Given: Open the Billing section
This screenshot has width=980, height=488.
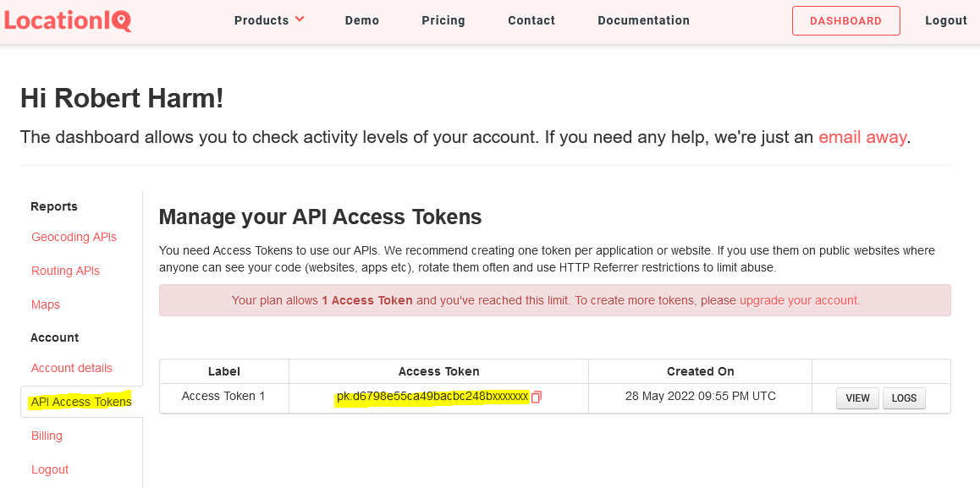Looking at the screenshot, I should pyautogui.click(x=47, y=436).
